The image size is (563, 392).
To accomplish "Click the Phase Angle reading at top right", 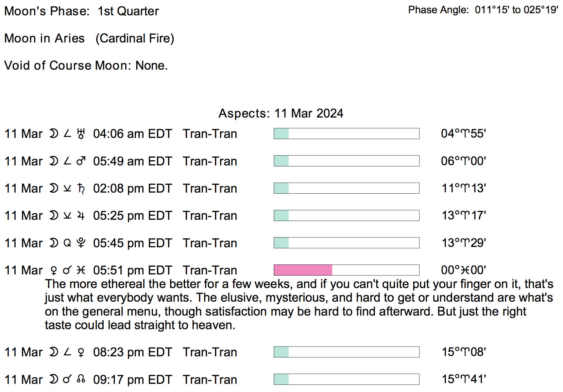I will click(x=483, y=10).
